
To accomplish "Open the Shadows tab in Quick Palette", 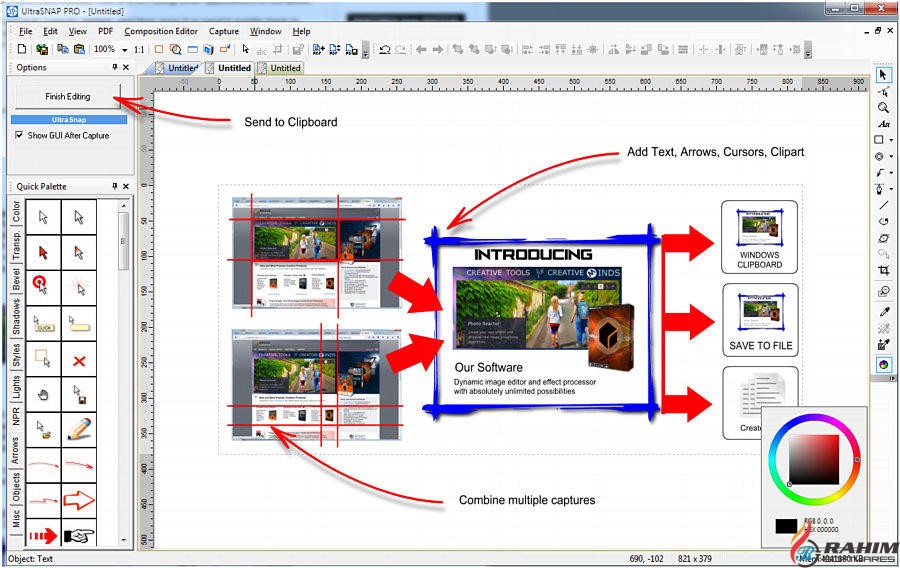I will click(x=16, y=317).
